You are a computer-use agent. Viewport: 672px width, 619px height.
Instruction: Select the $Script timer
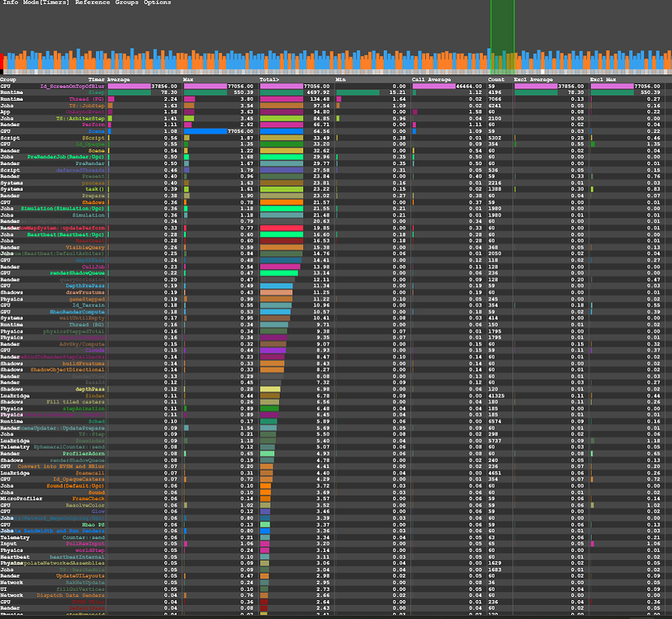point(93,138)
